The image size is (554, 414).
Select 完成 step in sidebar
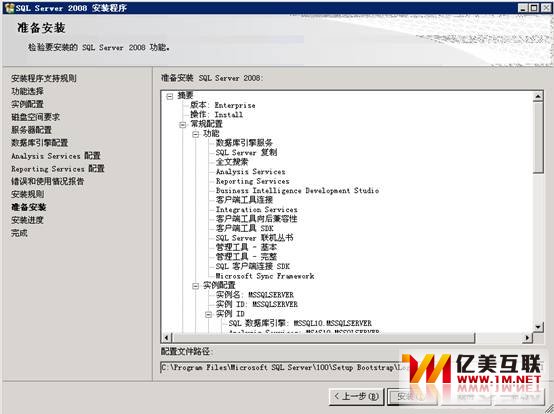click(19, 233)
